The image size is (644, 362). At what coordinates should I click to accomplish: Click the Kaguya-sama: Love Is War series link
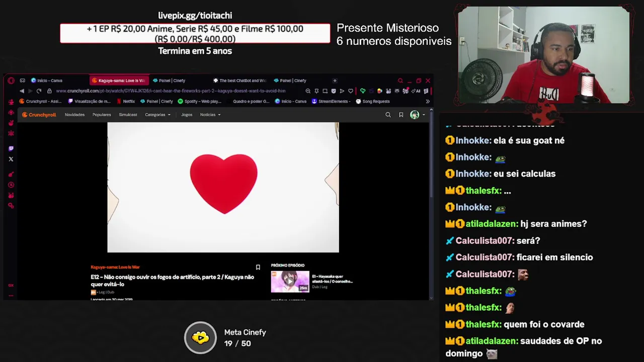click(x=115, y=267)
